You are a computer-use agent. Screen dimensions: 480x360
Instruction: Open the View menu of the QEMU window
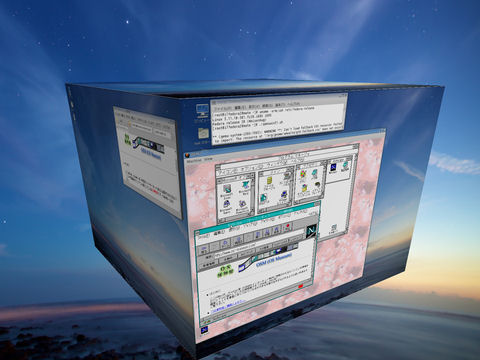pyautogui.click(x=208, y=159)
